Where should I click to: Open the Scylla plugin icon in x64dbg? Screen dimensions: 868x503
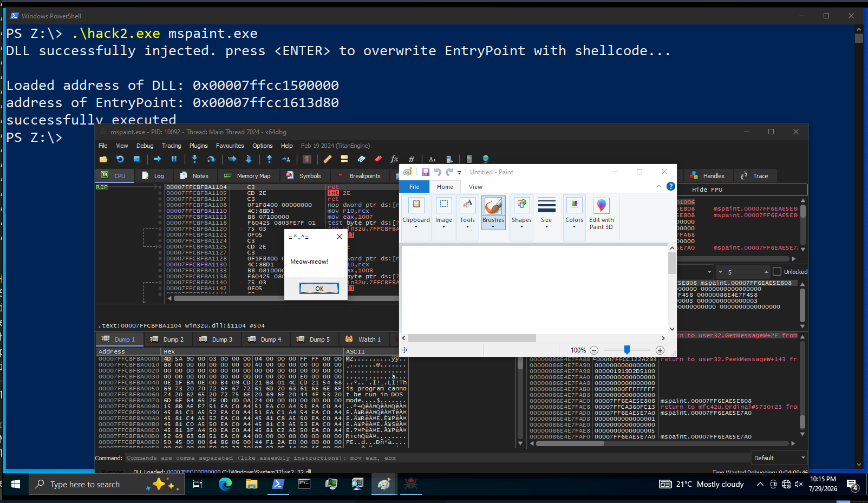(307, 159)
